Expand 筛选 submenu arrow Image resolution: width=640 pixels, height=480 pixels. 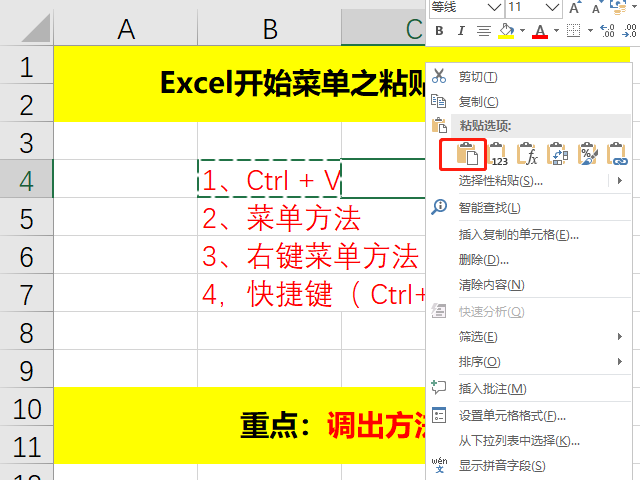(x=620, y=337)
